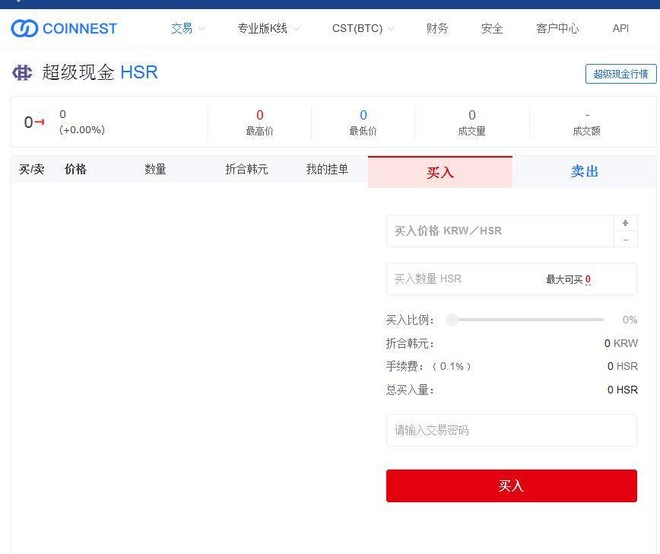Image resolution: width=660 pixels, height=554 pixels.
Task: Open the CST(BTC) menu
Action: [357, 28]
